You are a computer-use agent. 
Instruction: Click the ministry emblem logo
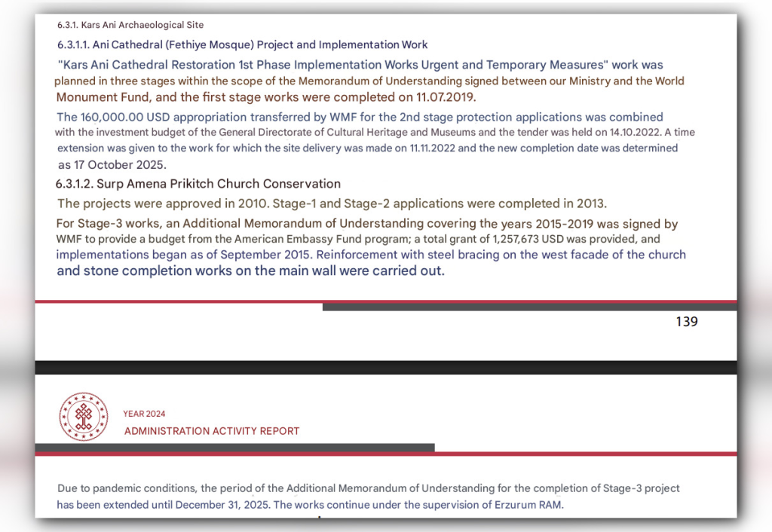pyautogui.click(x=83, y=417)
